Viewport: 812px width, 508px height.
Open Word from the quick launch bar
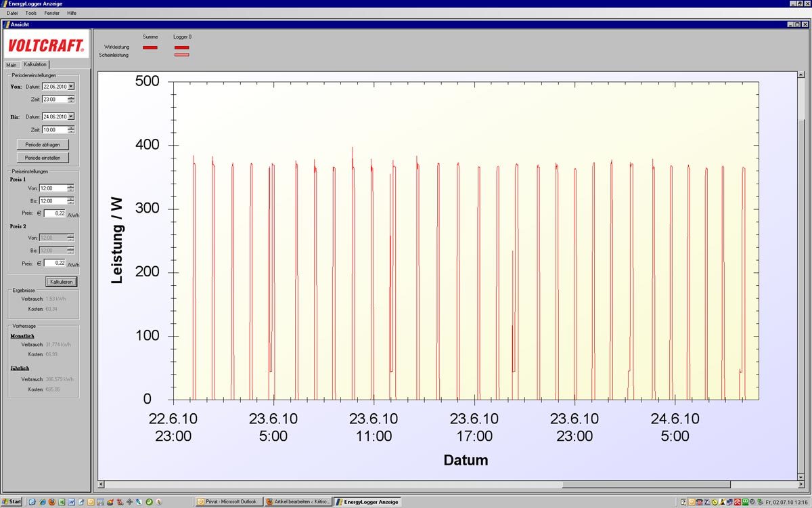coord(71,502)
